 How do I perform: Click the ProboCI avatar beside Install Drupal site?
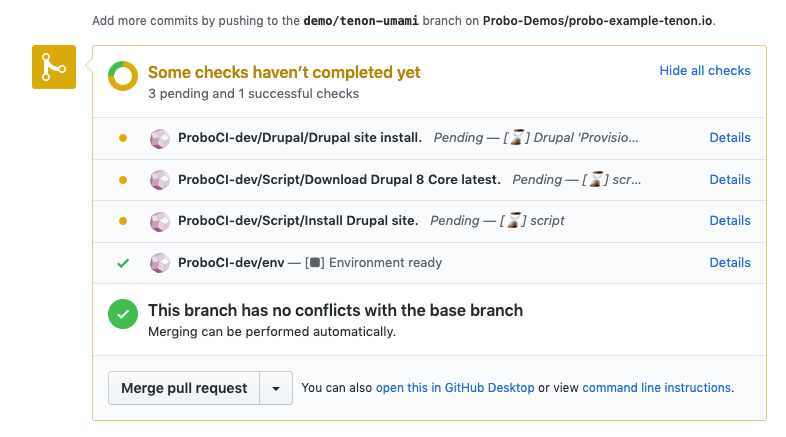(x=158, y=221)
